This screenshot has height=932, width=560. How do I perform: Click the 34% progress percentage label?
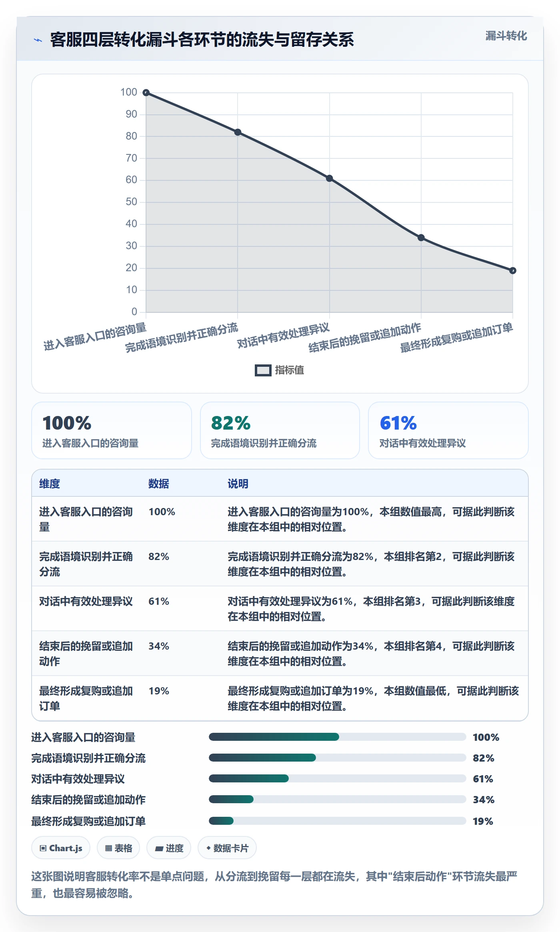point(484,800)
